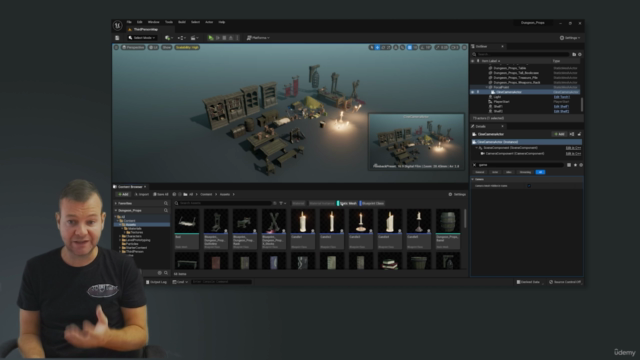The width and height of the screenshot is (640, 360).
Task: Search inside the Favorites section
Action: (166, 203)
